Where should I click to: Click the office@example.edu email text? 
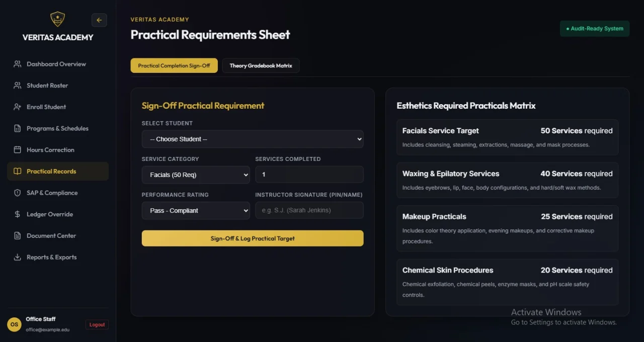pyautogui.click(x=48, y=329)
